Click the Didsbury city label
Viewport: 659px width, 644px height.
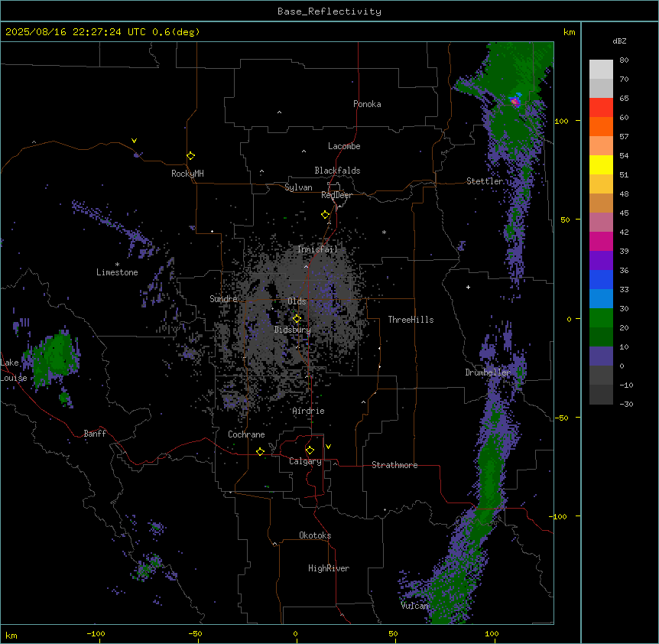tap(293, 330)
